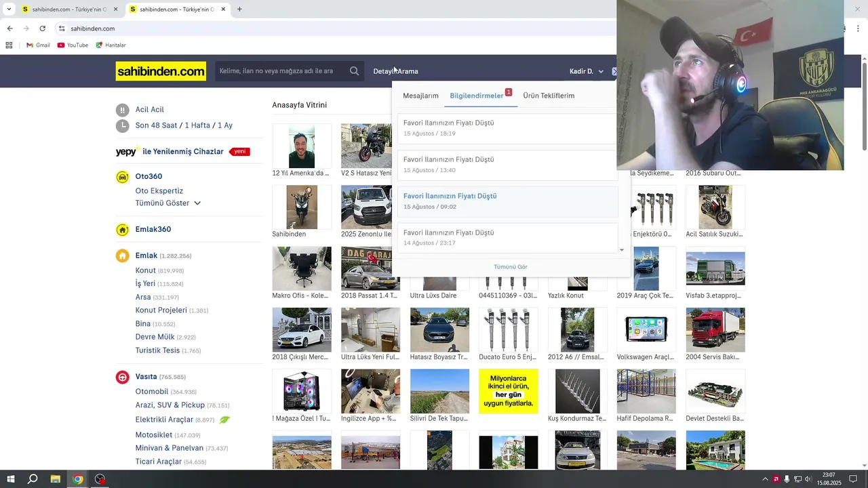Open the Kadir D. account dropdown
This screenshot has width=868, height=488.
[x=587, y=71]
